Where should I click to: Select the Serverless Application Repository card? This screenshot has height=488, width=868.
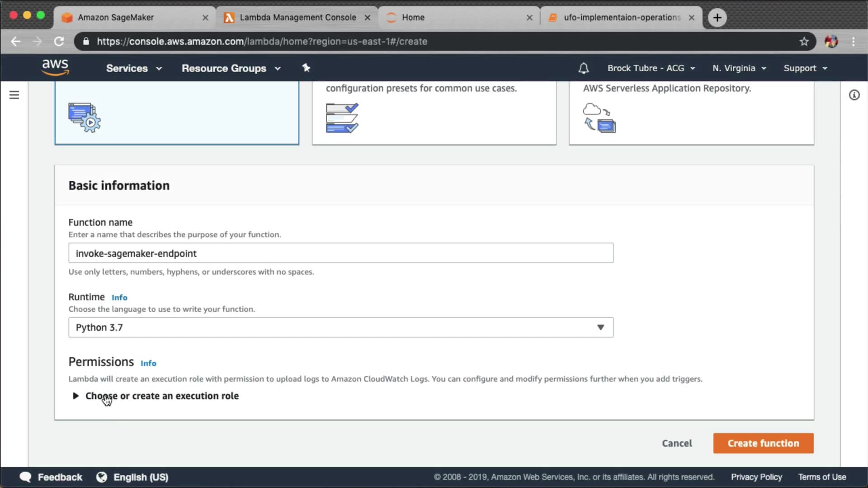coord(691,113)
